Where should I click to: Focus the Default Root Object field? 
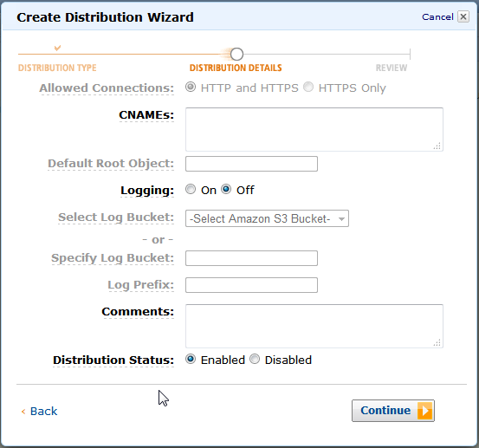(251, 164)
